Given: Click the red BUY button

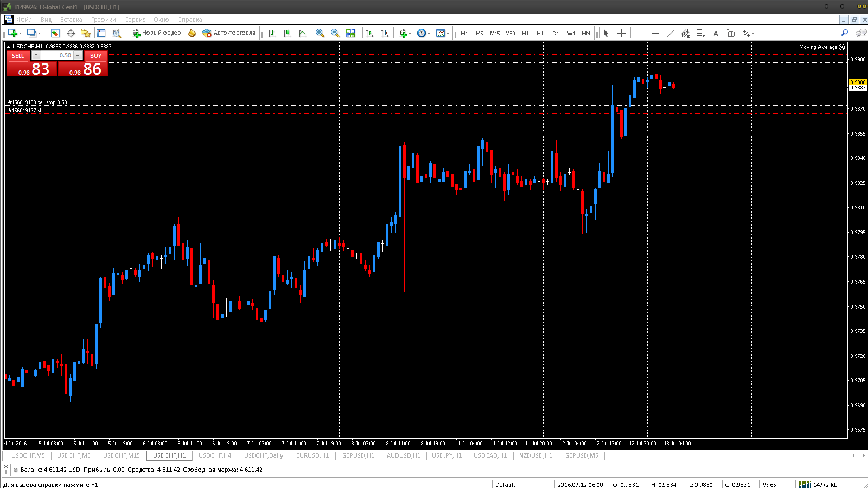Looking at the screenshot, I should click(95, 55).
